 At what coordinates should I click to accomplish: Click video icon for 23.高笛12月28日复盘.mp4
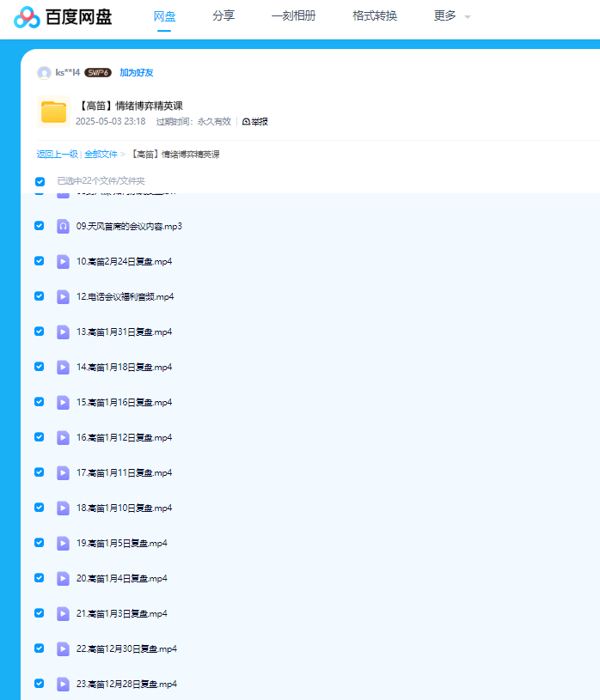click(x=63, y=684)
